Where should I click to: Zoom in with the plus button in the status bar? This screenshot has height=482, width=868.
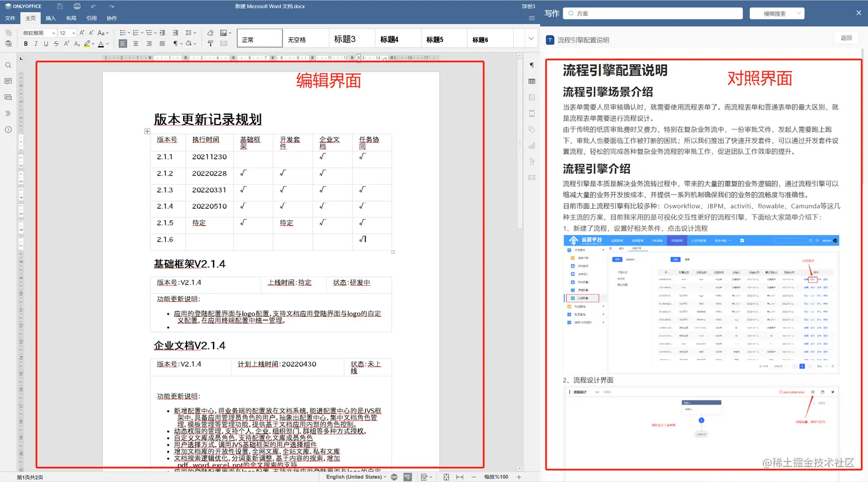518,477
